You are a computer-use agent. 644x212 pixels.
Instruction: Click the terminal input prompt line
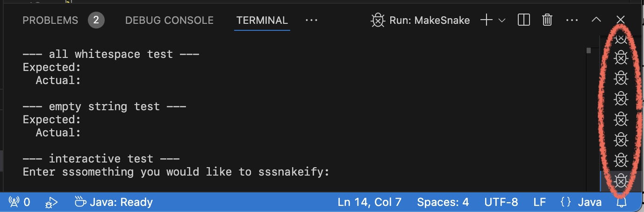pyautogui.click(x=177, y=172)
